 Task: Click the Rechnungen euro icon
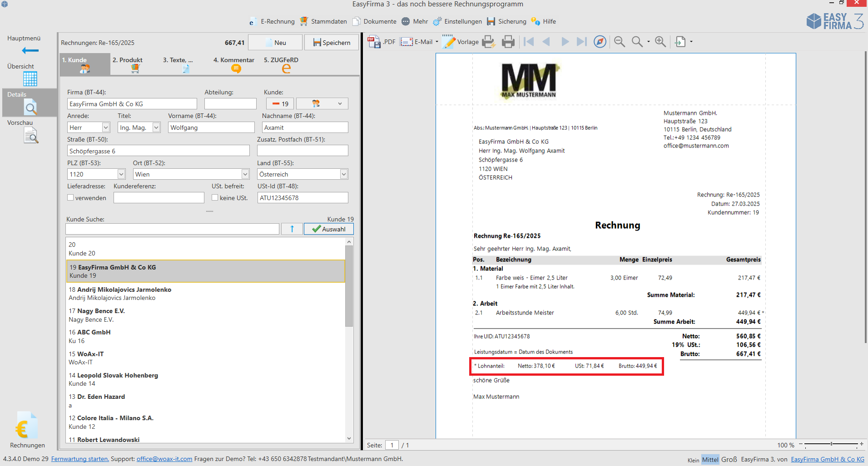click(x=26, y=426)
